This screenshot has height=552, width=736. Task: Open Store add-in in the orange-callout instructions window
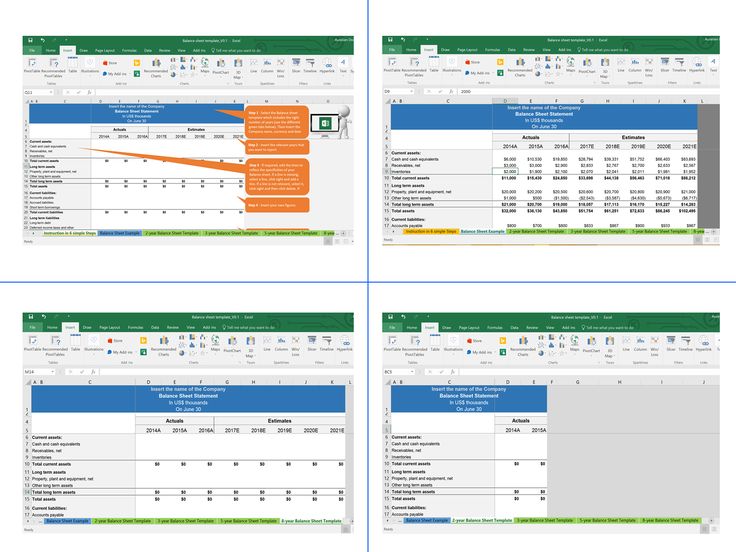(x=110, y=63)
